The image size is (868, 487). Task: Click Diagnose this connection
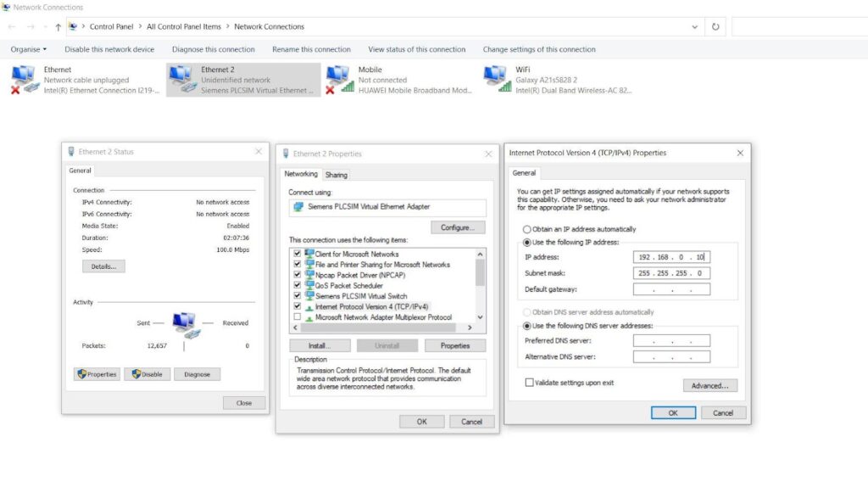[213, 49]
